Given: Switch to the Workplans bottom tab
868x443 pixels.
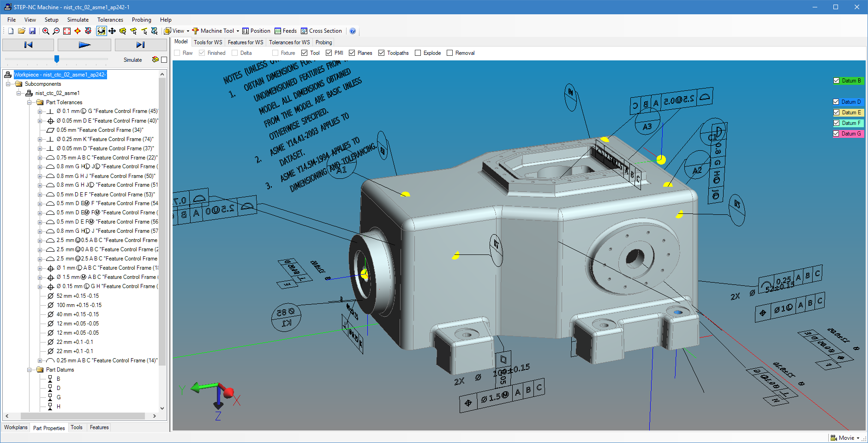Looking at the screenshot, I should coord(16,427).
